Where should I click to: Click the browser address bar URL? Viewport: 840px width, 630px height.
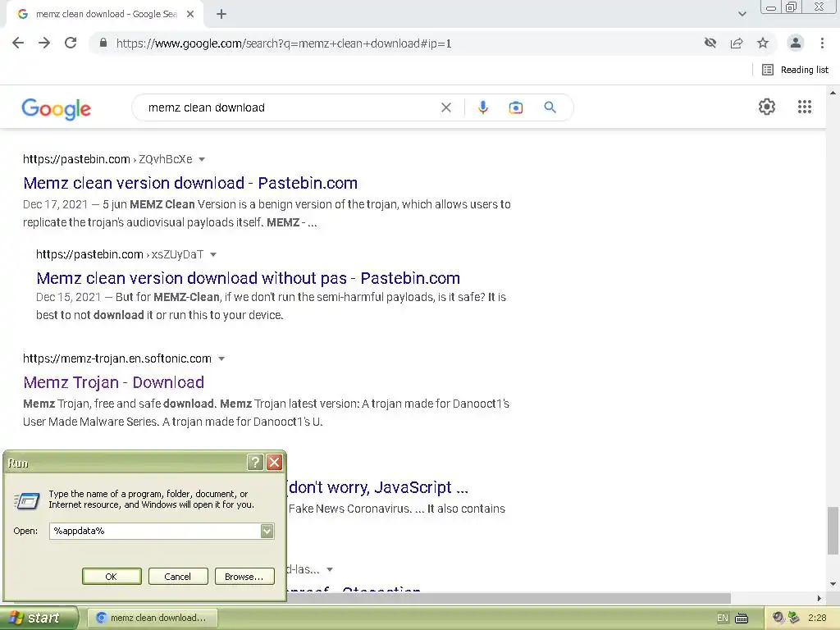pos(283,43)
